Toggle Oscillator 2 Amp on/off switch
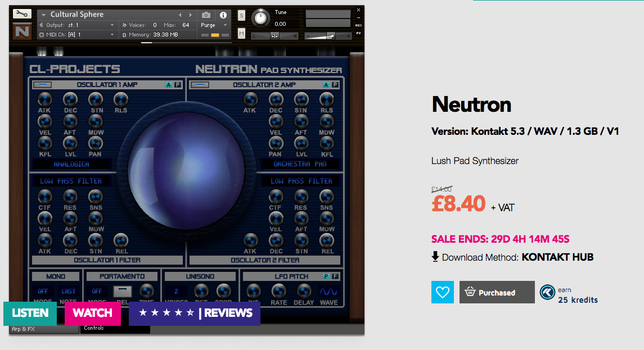This screenshot has height=350, width=644. pyautogui.click(x=200, y=84)
